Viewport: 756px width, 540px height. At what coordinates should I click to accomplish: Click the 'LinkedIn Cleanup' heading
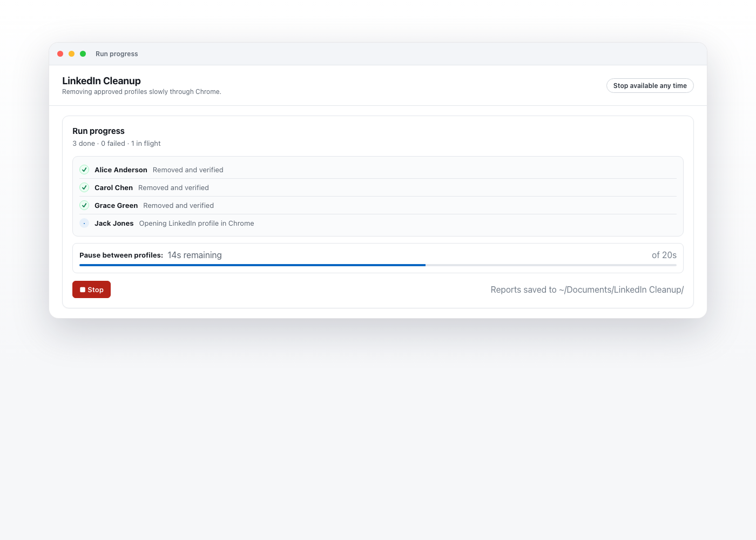click(x=102, y=80)
